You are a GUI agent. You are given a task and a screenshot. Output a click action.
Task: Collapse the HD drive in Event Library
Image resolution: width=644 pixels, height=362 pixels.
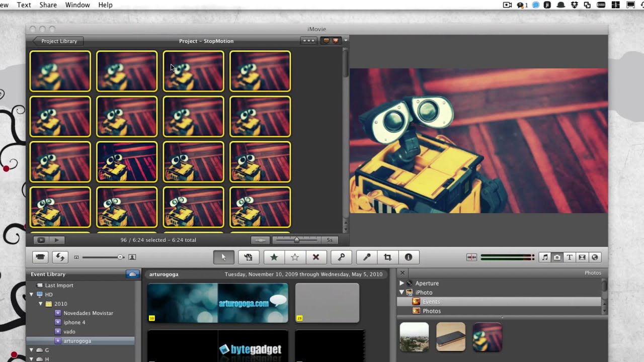(x=31, y=295)
